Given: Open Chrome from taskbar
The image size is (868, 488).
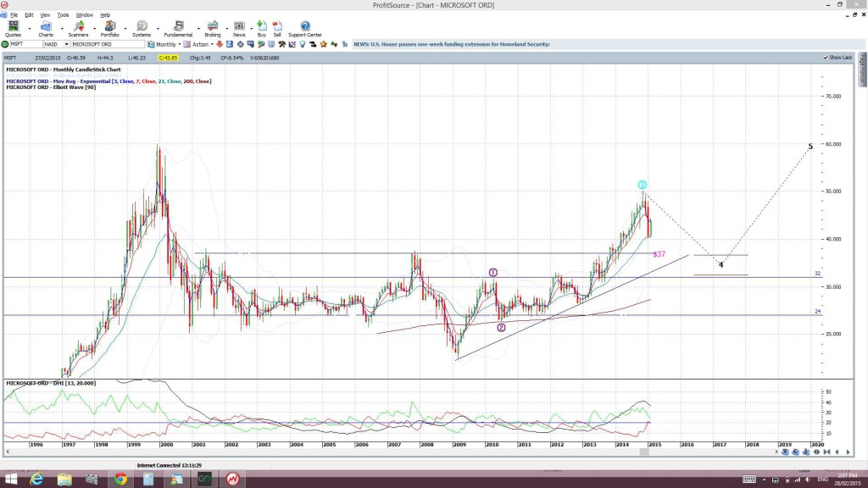Looking at the screenshot, I should pos(120,480).
